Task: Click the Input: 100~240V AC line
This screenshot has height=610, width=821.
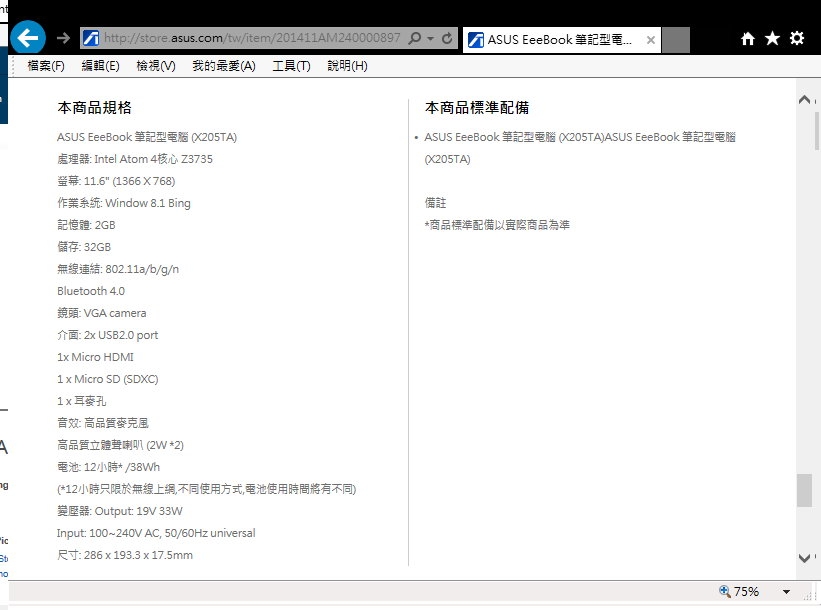Action: 157,533
